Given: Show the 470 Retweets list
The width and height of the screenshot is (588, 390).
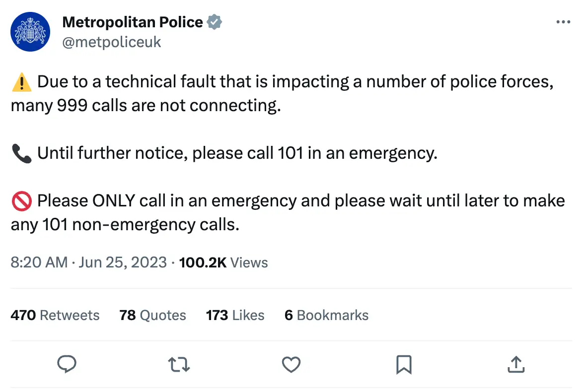Looking at the screenshot, I should (55, 315).
